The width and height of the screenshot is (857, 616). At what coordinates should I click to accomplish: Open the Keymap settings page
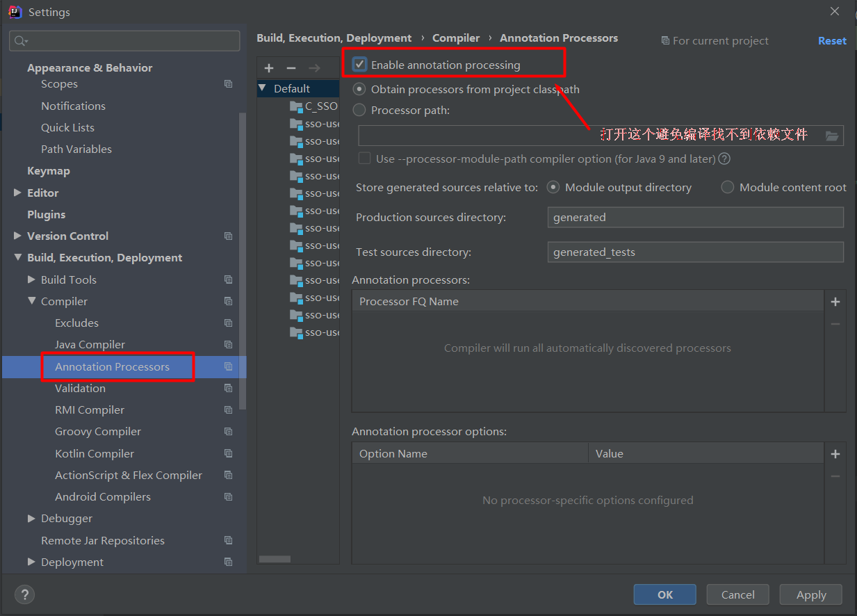[x=49, y=171]
